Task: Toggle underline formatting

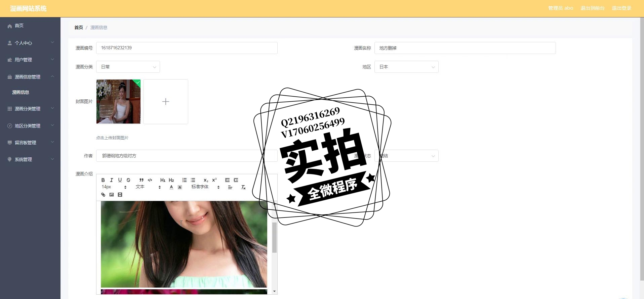Action: (120, 180)
